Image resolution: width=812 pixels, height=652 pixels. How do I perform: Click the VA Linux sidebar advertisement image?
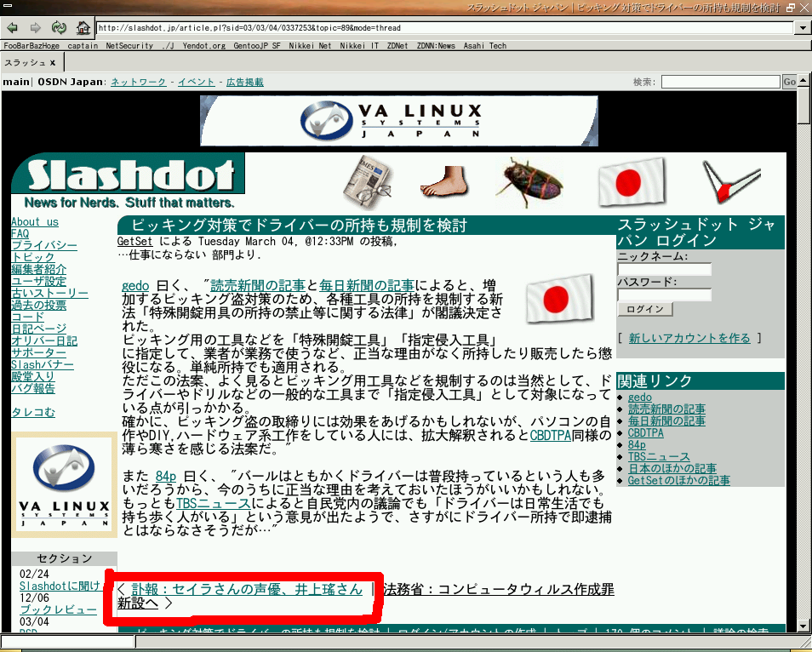64,484
